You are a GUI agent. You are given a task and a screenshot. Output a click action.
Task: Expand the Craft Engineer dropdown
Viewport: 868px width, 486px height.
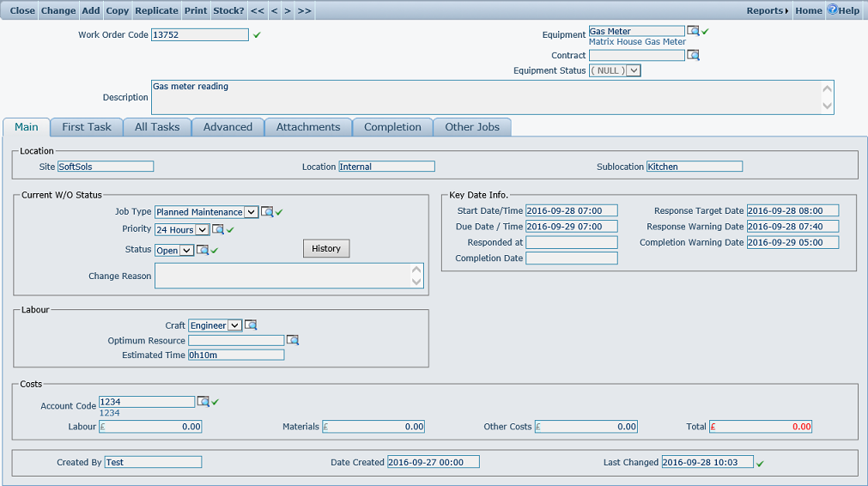pos(234,325)
